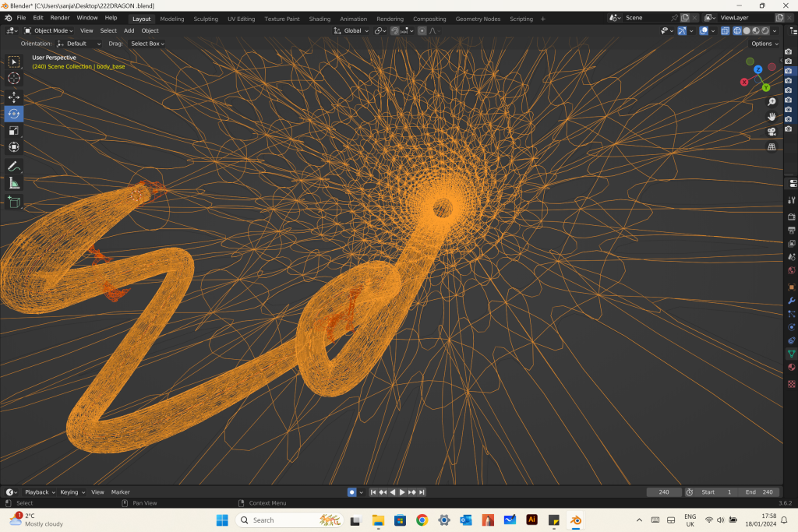
Task: Open the File menu
Action: pyautogui.click(x=21, y=18)
